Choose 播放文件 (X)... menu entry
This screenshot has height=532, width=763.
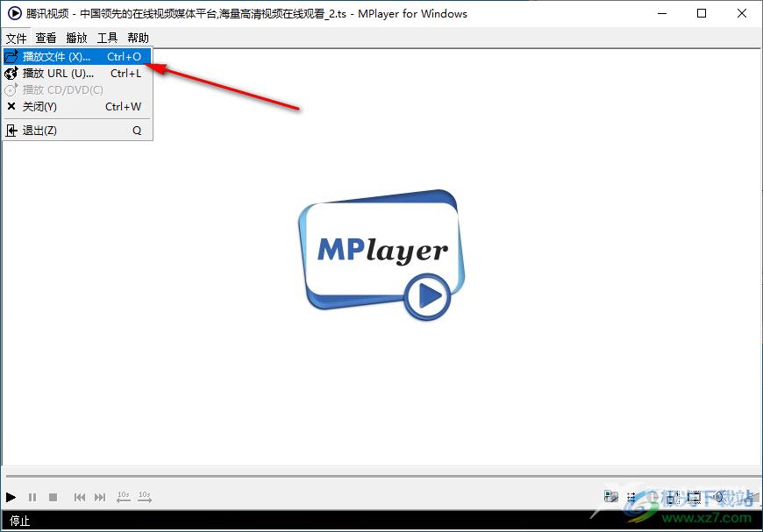click(x=77, y=56)
